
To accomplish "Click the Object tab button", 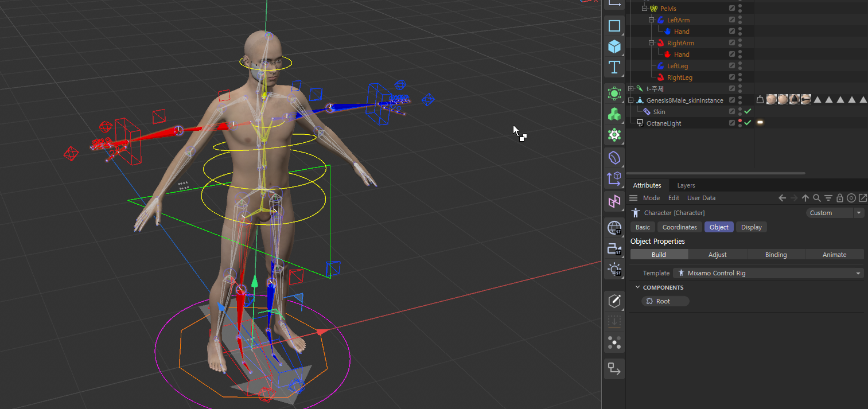I will 719,227.
